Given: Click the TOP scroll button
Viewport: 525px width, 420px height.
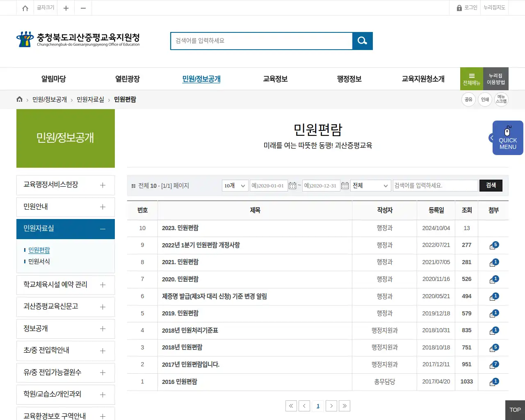Looking at the screenshot, I should (x=515, y=410).
